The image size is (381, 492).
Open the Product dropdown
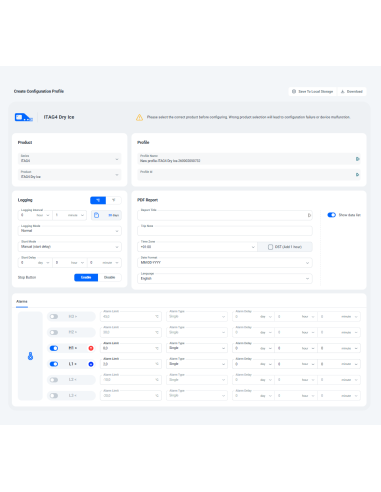coord(69,175)
